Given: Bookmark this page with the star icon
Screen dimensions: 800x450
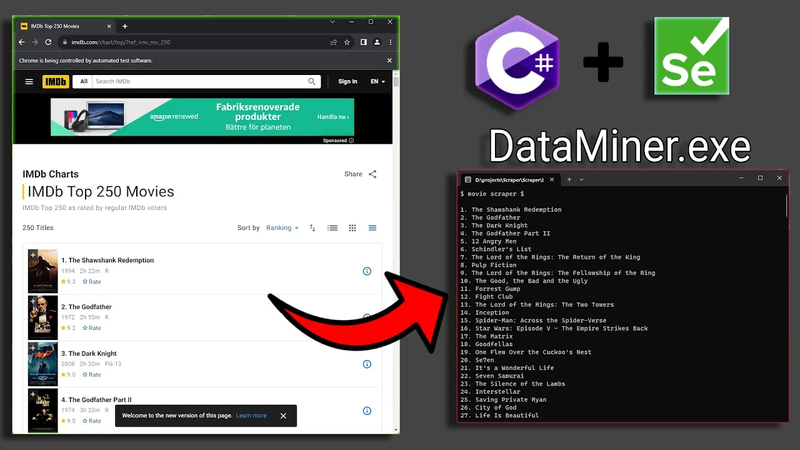Looking at the screenshot, I should click(x=347, y=42).
